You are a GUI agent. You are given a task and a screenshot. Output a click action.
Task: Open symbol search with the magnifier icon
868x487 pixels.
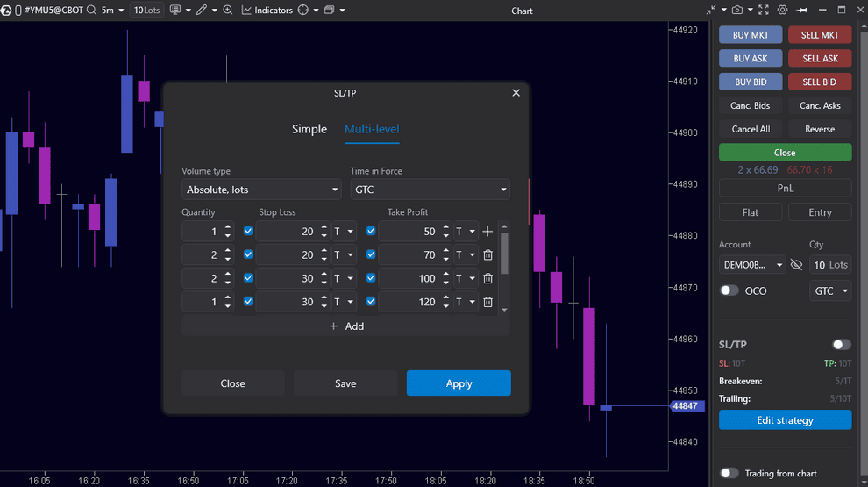point(91,10)
